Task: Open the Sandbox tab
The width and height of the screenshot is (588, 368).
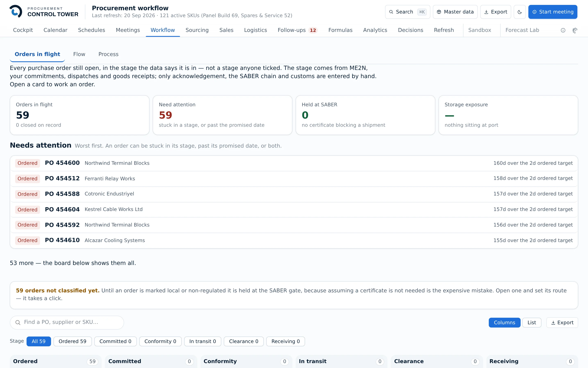Action: click(x=479, y=30)
